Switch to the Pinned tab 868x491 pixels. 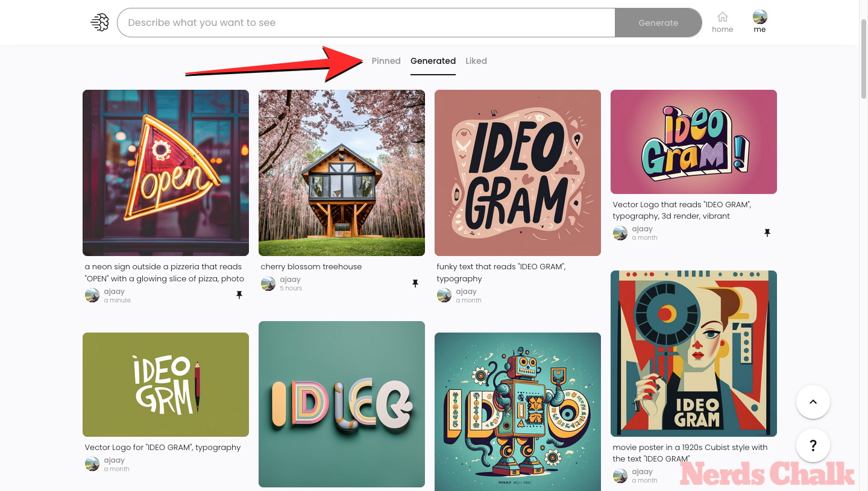click(x=386, y=61)
